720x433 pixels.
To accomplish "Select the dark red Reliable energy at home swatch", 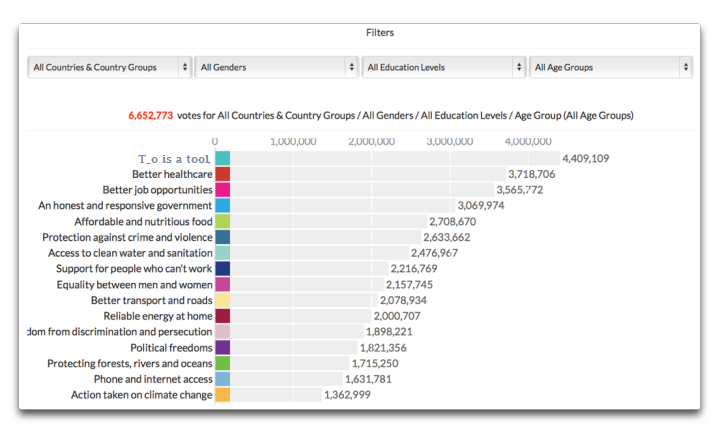I will [x=222, y=316].
